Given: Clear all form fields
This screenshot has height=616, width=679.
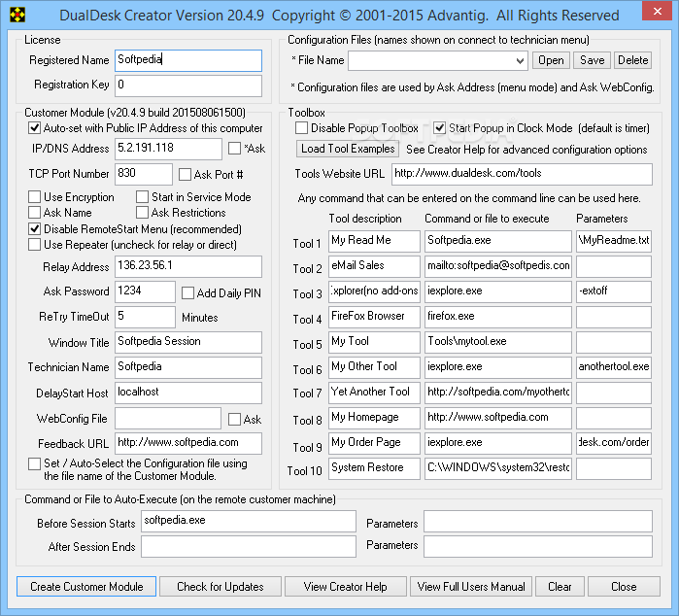Looking at the screenshot, I should (560, 587).
